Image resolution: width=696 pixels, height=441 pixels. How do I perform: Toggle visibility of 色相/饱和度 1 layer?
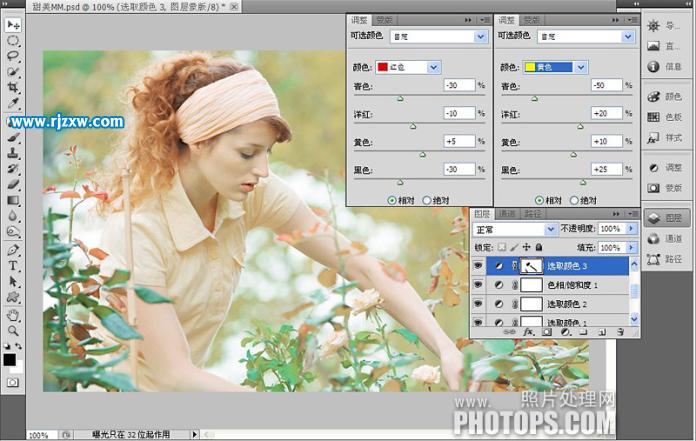[x=478, y=285]
